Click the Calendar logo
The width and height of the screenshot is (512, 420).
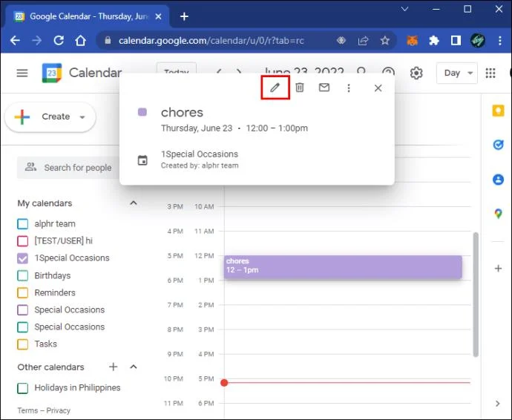(52, 73)
